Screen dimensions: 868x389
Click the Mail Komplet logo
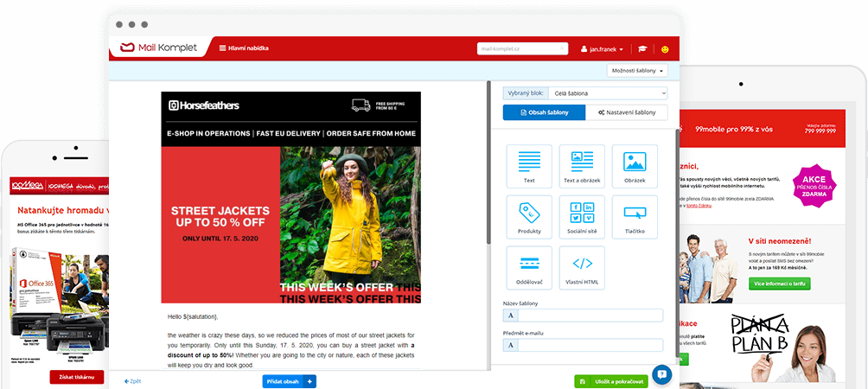(x=159, y=48)
